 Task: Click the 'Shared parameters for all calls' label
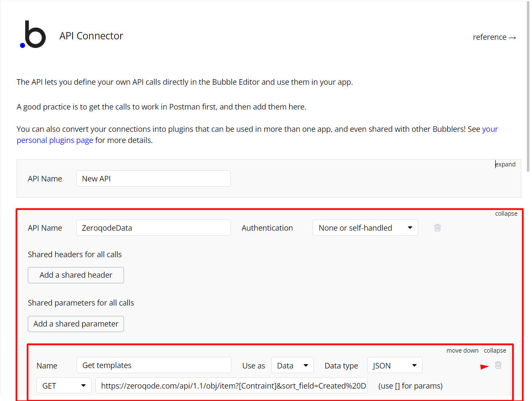[x=81, y=303]
